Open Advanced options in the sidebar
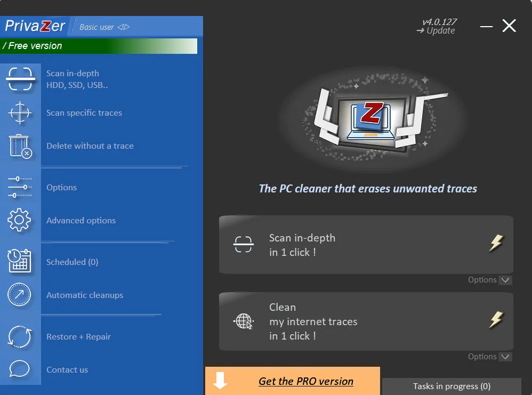The image size is (532, 395). (x=81, y=221)
